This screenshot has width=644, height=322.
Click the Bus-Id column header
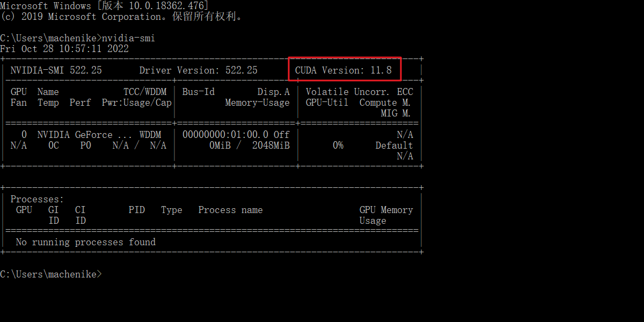(x=199, y=92)
